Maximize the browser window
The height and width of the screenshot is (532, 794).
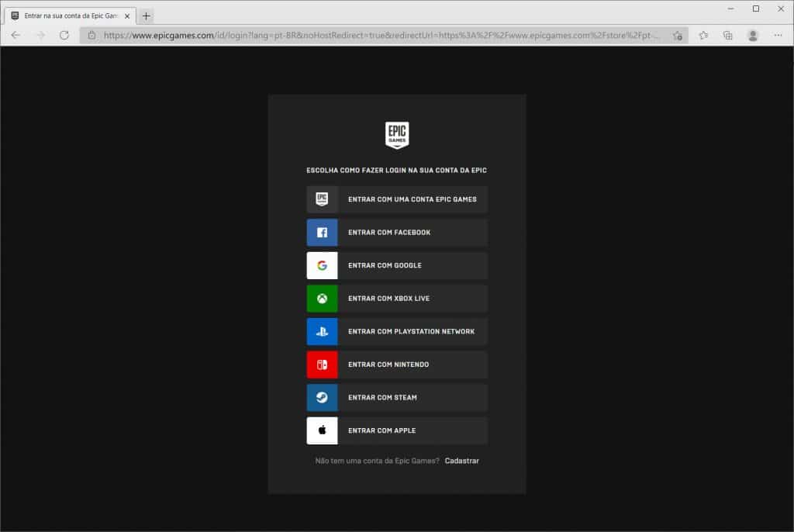[x=756, y=9]
